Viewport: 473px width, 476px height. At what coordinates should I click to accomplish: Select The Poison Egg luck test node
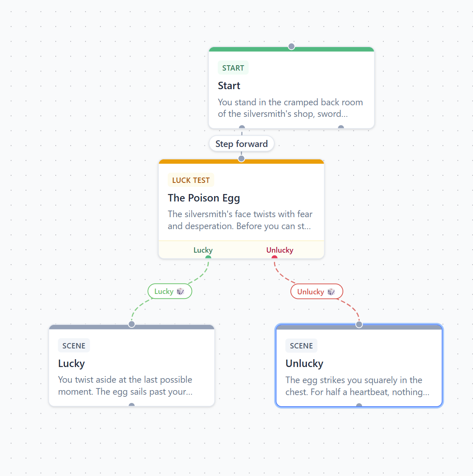pos(241,209)
